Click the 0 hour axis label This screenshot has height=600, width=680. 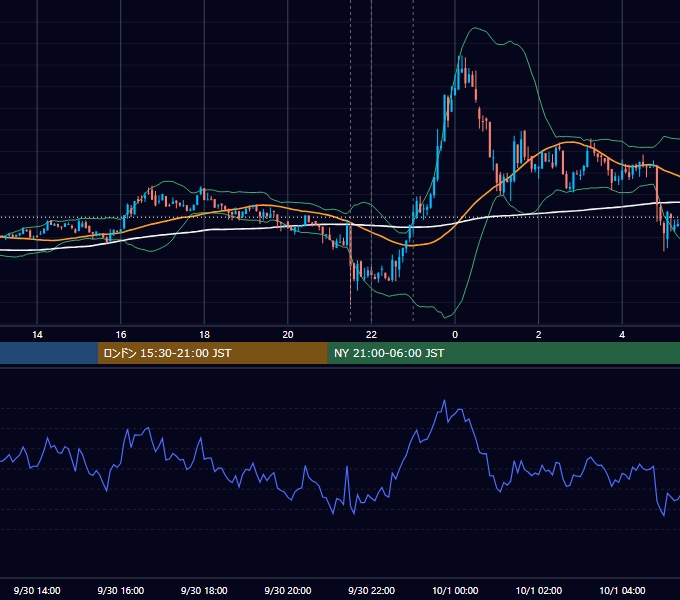(455, 335)
